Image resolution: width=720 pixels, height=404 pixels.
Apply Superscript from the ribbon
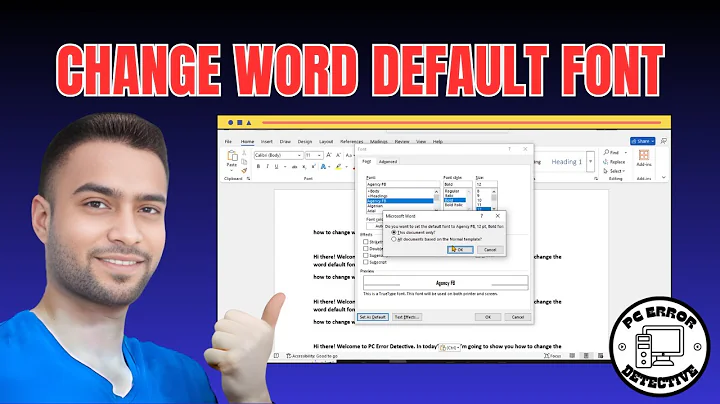313,167
